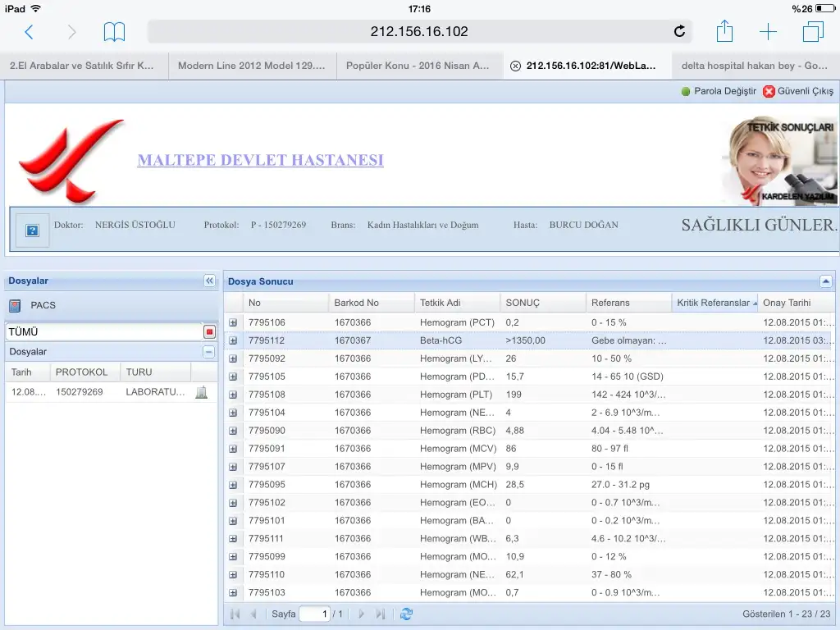Tap the Safari share icon

click(724, 32)
